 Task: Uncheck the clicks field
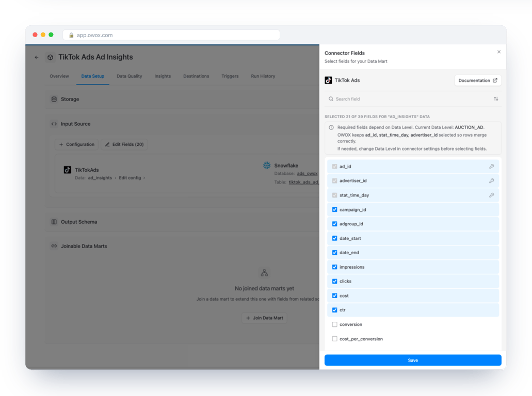click(x=334, y=281)
